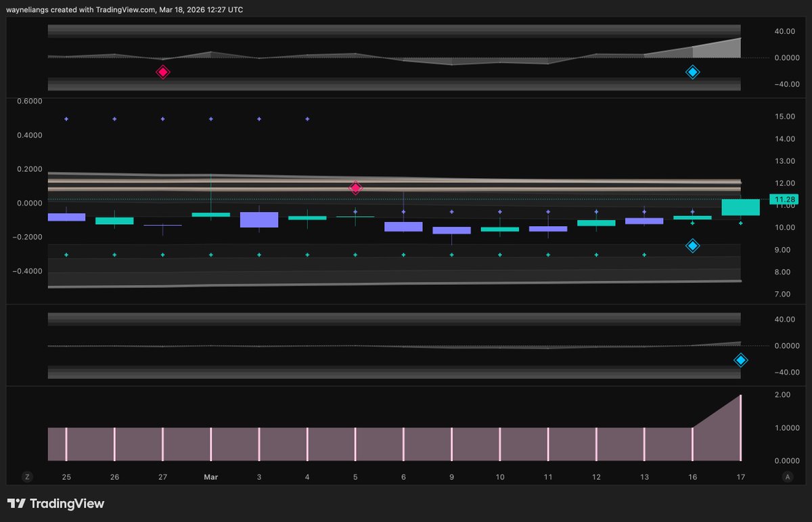Click the 10.00 price scale label
This screenshot has height=522, width=812.
tap(784, 227)
